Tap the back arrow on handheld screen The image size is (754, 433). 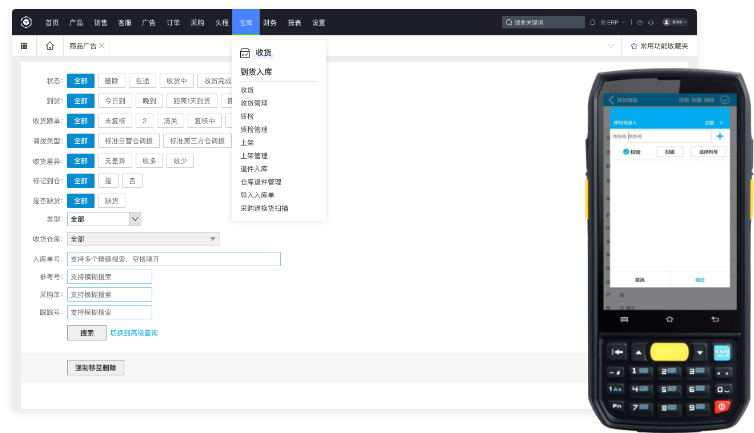coord(612,100)
